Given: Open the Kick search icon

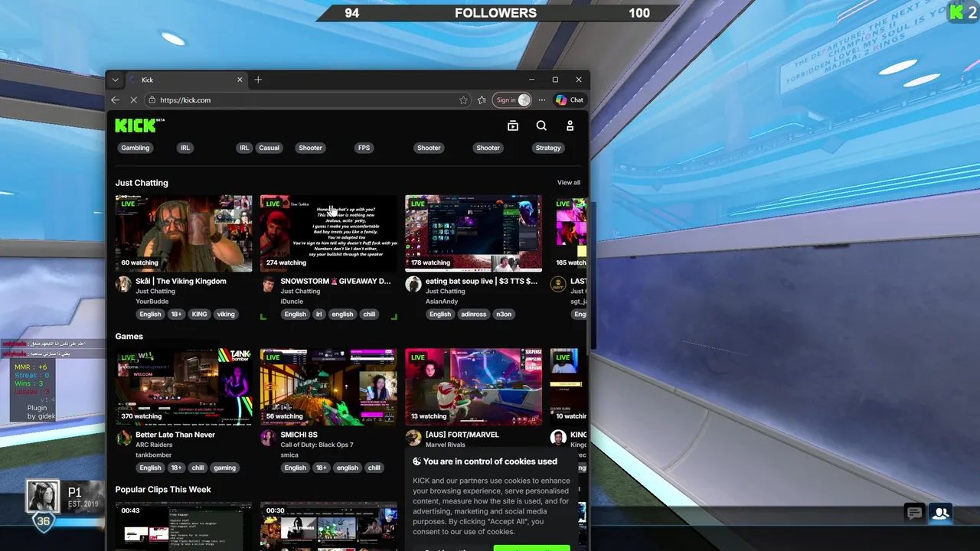Looking at the screenshot, I should [x=541, y=126].
